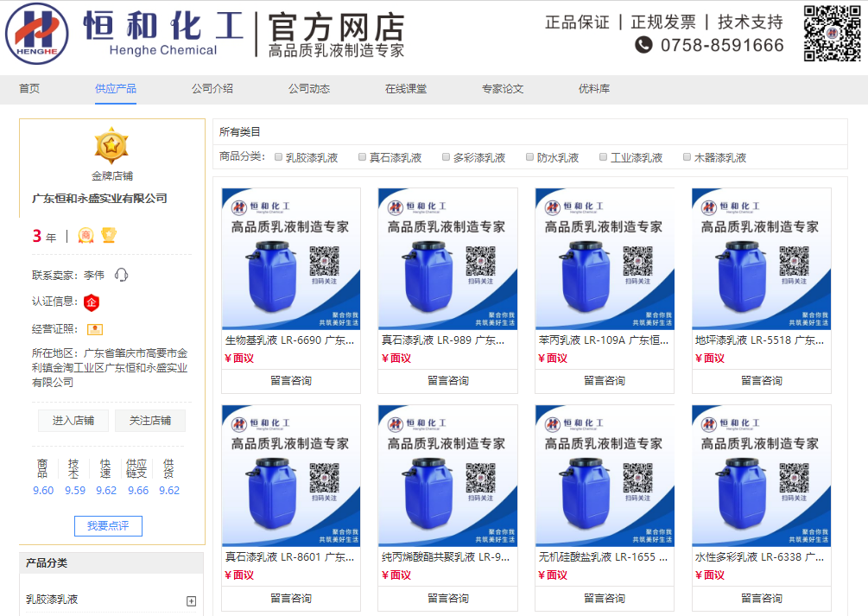This screenshot has height=616, width=868.
Task: Click the yellow trophy badge icon
Action: point(109,236)
